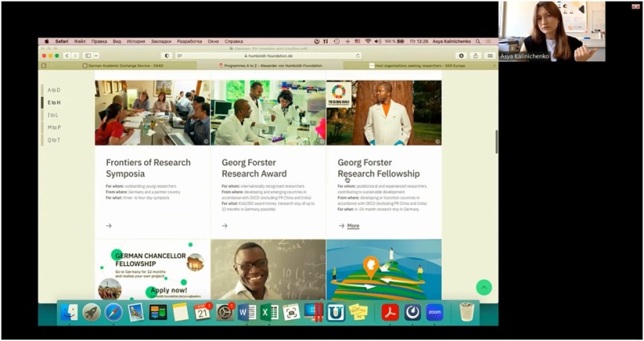This screenshot has width=644, height=341.
Task: Click the Safari forward arrow
Action: tap(75, 56)
